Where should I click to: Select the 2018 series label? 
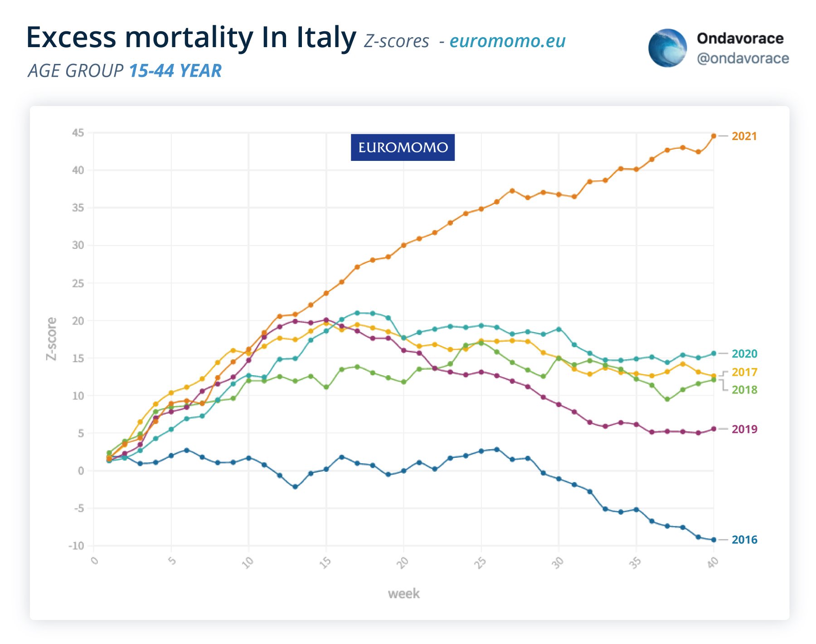[744, 390]
